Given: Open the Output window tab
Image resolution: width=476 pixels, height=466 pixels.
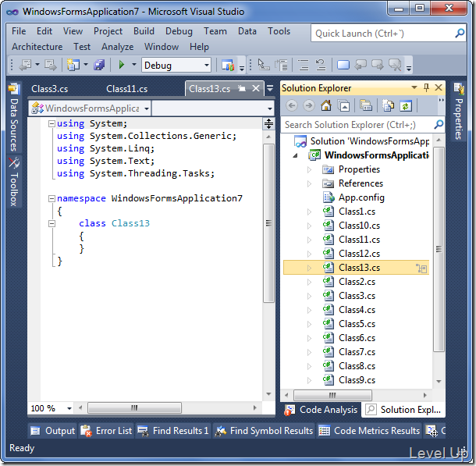Looking at the screenshot, I should [53, 431].
